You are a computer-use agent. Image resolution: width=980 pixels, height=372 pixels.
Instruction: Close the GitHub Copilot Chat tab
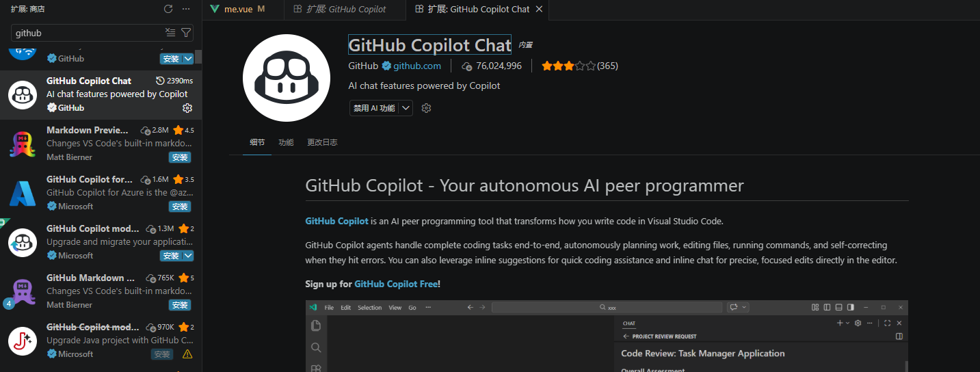[539, 10]
